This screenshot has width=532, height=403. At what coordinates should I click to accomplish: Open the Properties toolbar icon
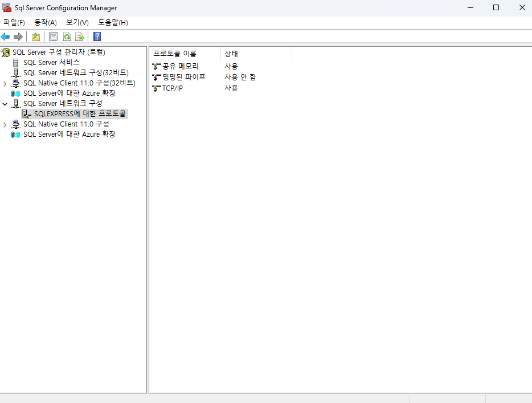coord(54,36)
